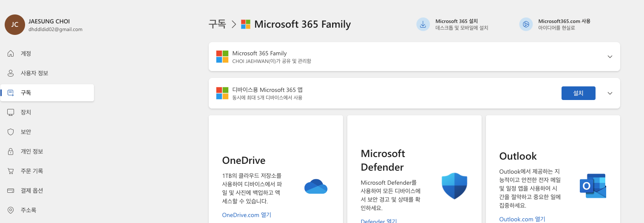Open the Defender 열기 link
This screenshot has height=223, width=644.
coord(379,221)
